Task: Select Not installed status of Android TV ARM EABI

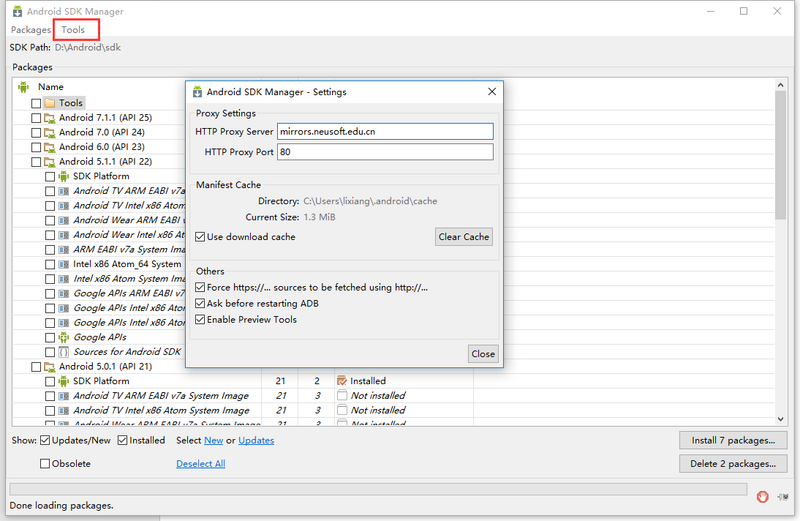Action: tap(378, 396)
